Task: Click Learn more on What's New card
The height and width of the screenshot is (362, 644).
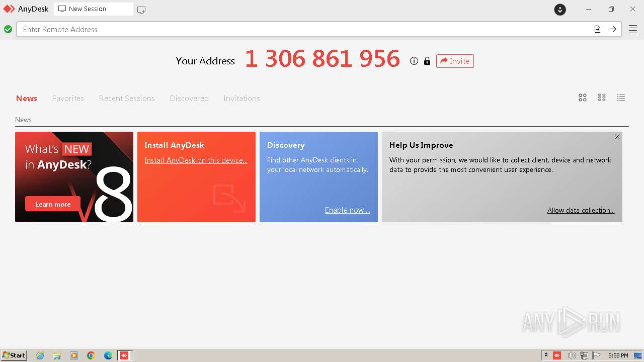Action: coord(53,204)
